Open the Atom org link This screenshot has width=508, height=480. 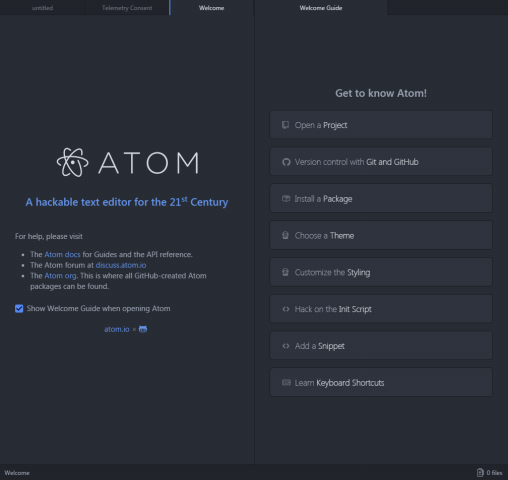[60, 276]
